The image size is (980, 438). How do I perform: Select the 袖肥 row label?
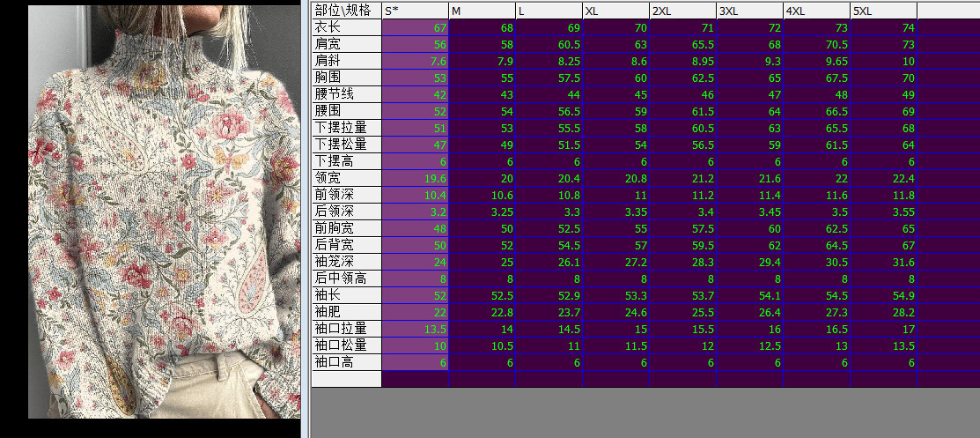click(347, 312)
